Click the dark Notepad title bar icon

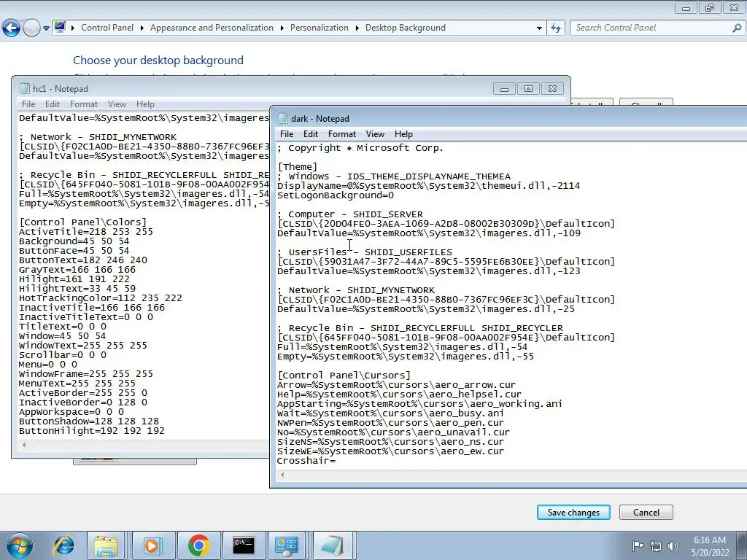click(x=283, y=119)
